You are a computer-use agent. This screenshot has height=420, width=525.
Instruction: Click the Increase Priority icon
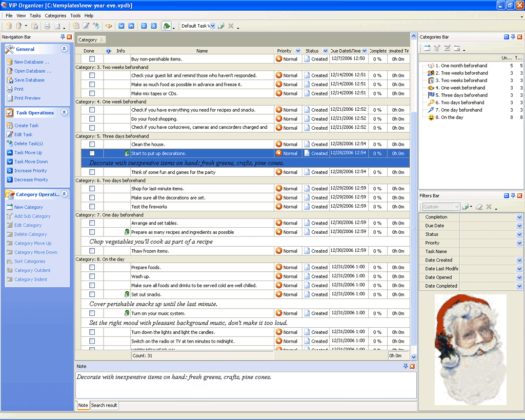coord(10,171)
